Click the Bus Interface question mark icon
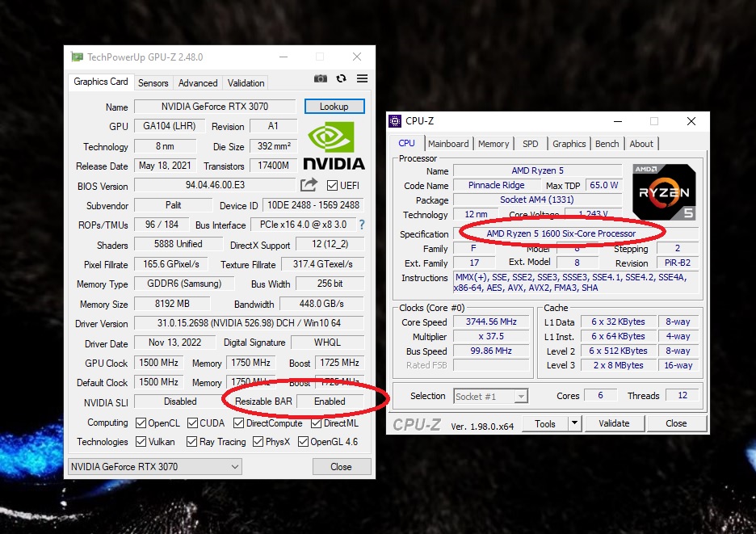756x534 pixels. 362,225
